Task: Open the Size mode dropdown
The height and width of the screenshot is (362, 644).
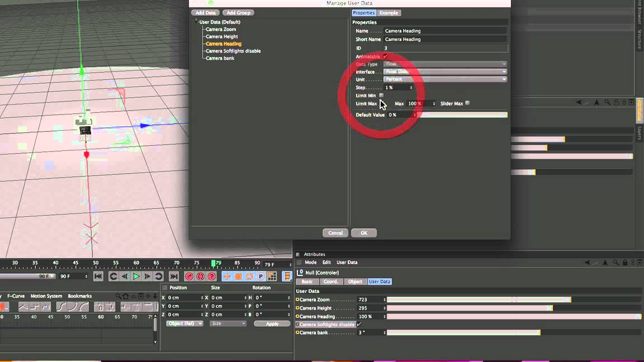Action: (x=228, y=323)
